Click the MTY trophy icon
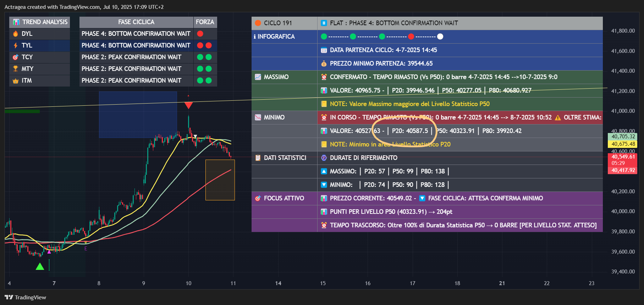644x305 pixels. [16, 69]
